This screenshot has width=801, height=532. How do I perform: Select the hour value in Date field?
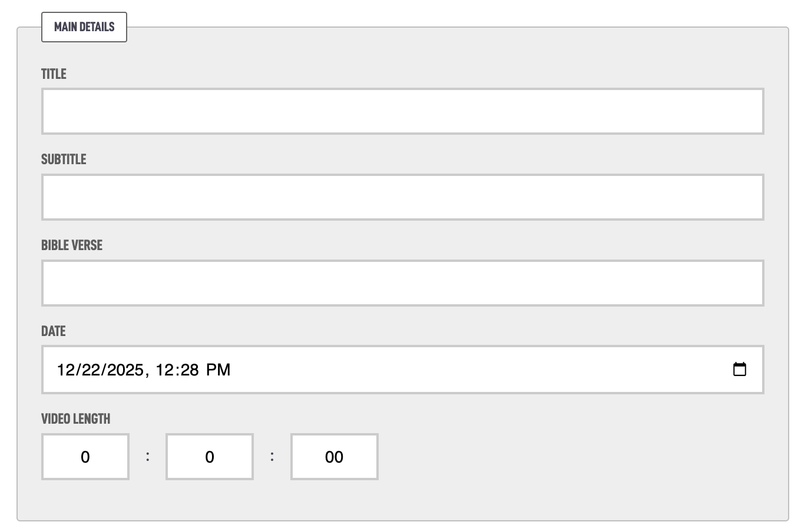coord(164,370)
